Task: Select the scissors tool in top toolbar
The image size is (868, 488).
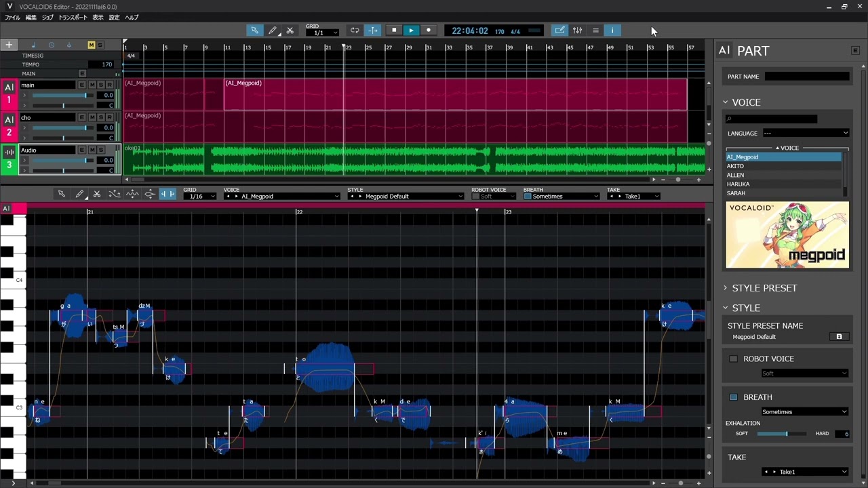Action: pyautogui.click(x=290, y=30)
